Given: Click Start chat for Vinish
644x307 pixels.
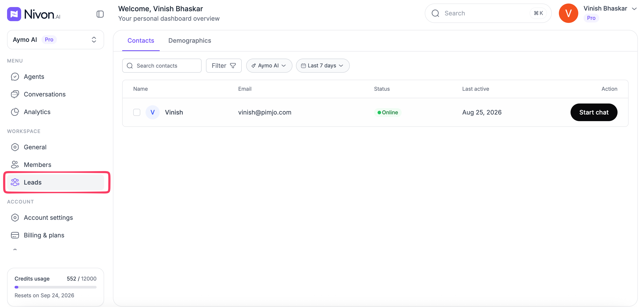Looking at the screenshot, I should (x=594, y=112).
